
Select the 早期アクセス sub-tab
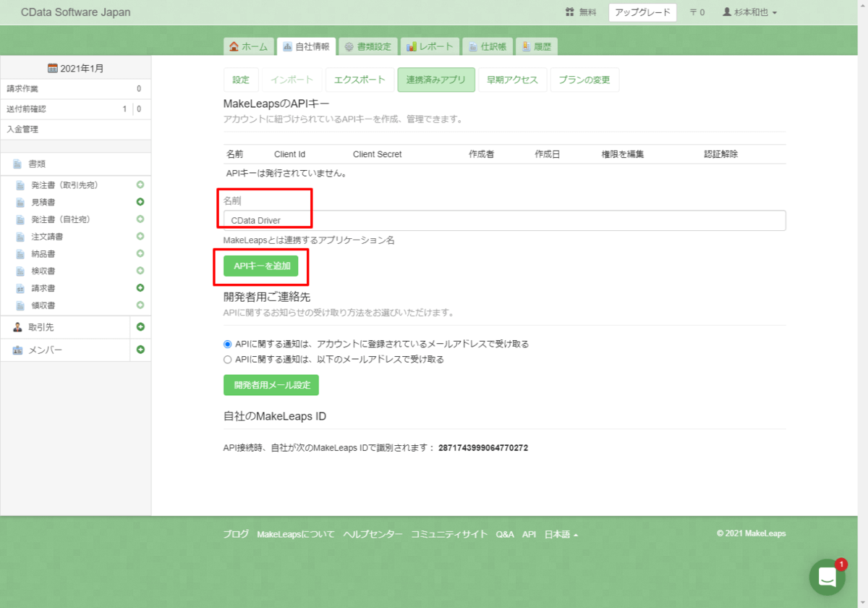pos(513,80)
